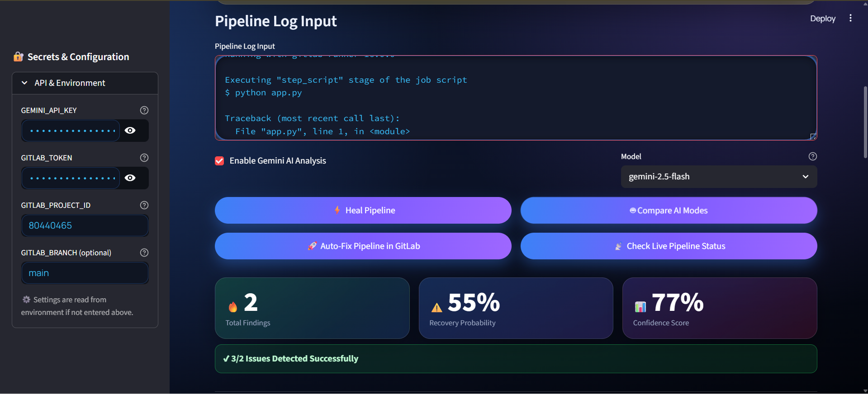Show the GEMINI_API_KEY value with eye icon

tap(130, 131)
